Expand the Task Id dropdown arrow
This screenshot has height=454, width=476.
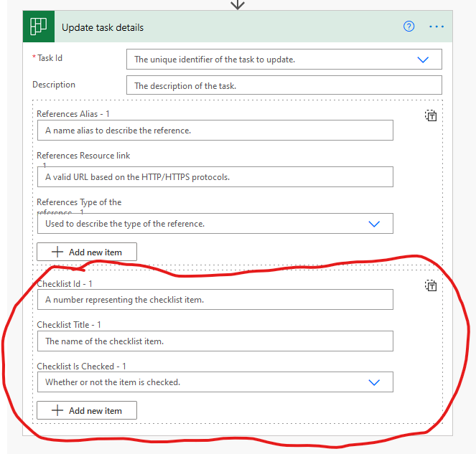coord(423,60)
